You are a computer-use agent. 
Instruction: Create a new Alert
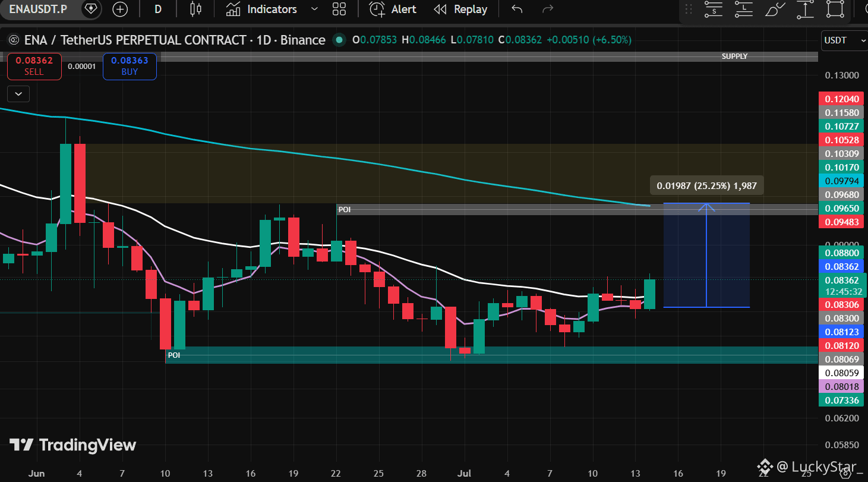click(393, 9)
